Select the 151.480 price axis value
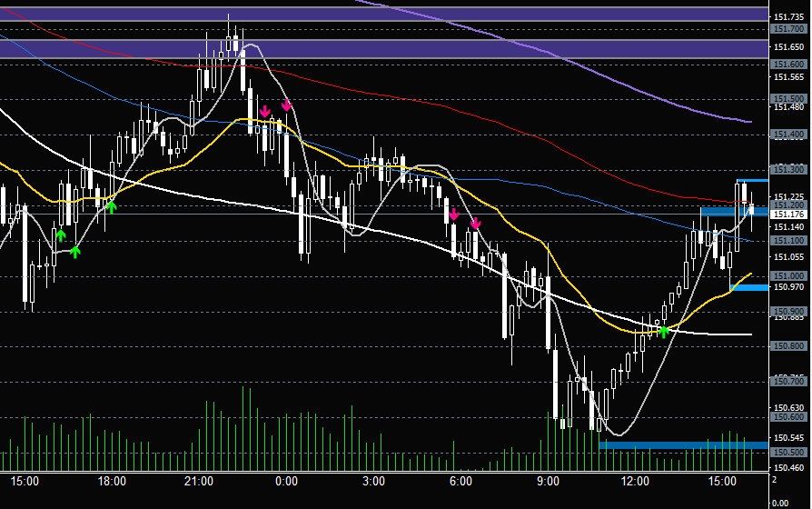The width and height of the screenshot is (812, 509). 788,106
